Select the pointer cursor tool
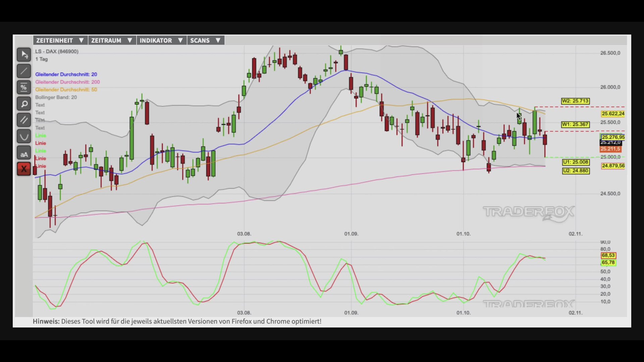Screen dimensions: 644x362 click(x=24, y=55)
